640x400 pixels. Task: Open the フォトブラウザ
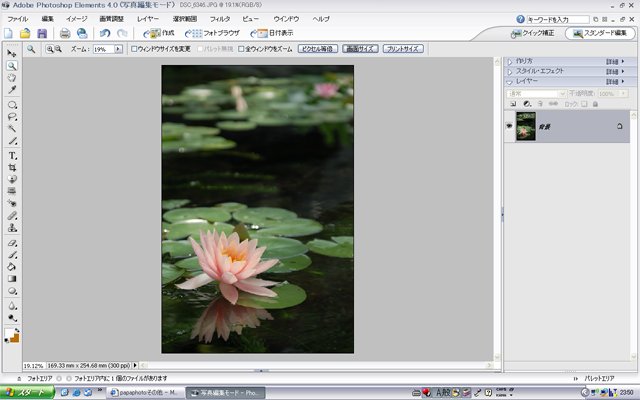pos(212,33)
